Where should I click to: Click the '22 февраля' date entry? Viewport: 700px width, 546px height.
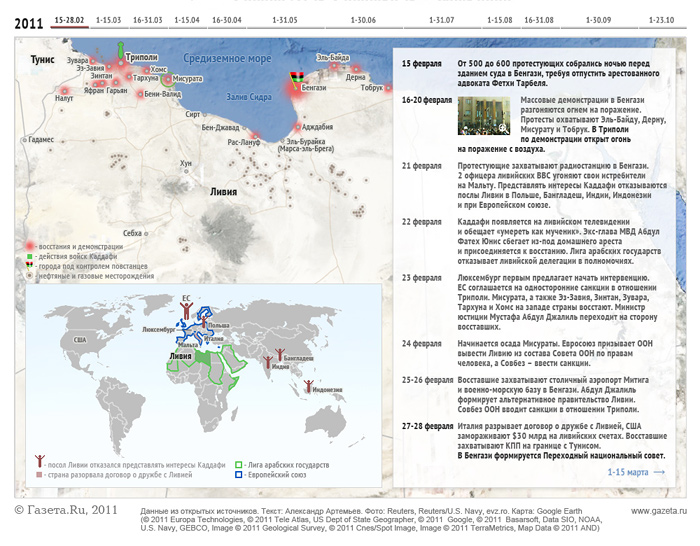coord(421,221)
